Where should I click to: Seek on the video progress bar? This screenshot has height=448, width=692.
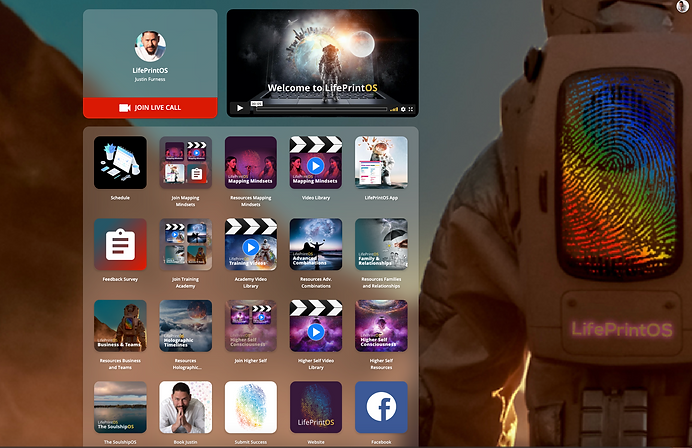click(x=321, y=109)
